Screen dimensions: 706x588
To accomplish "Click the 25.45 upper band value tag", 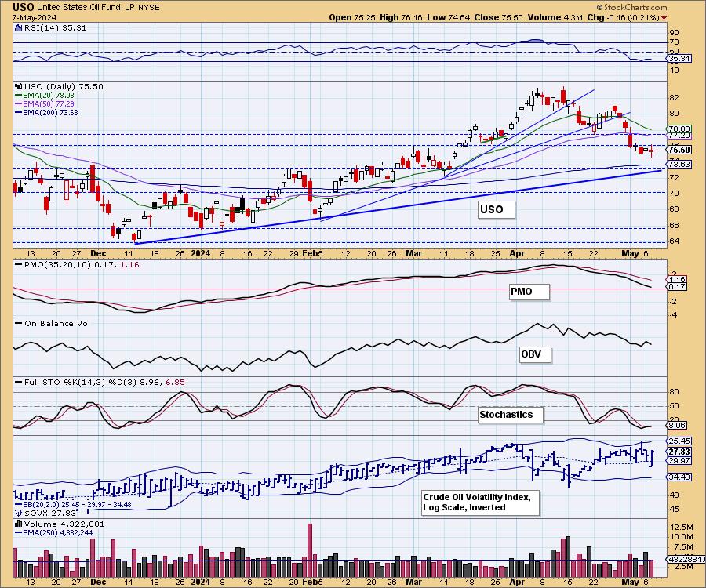I will [680, 441].
